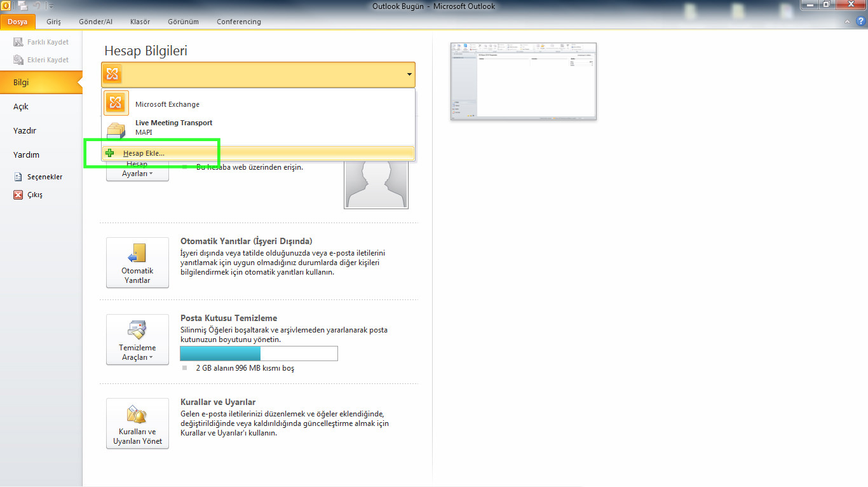Select the Live Meeting Transport MAPI account
The height and width of the screenshot is (487, 868).
(x=173, y=127)
